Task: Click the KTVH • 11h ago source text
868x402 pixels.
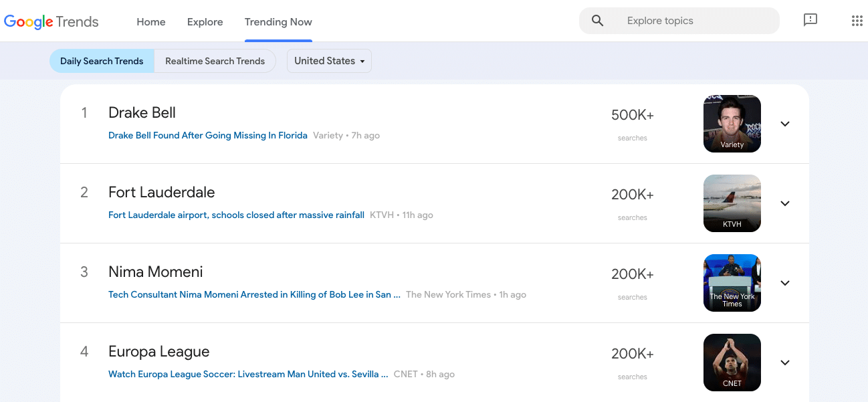Action: [x=401, y=215]
